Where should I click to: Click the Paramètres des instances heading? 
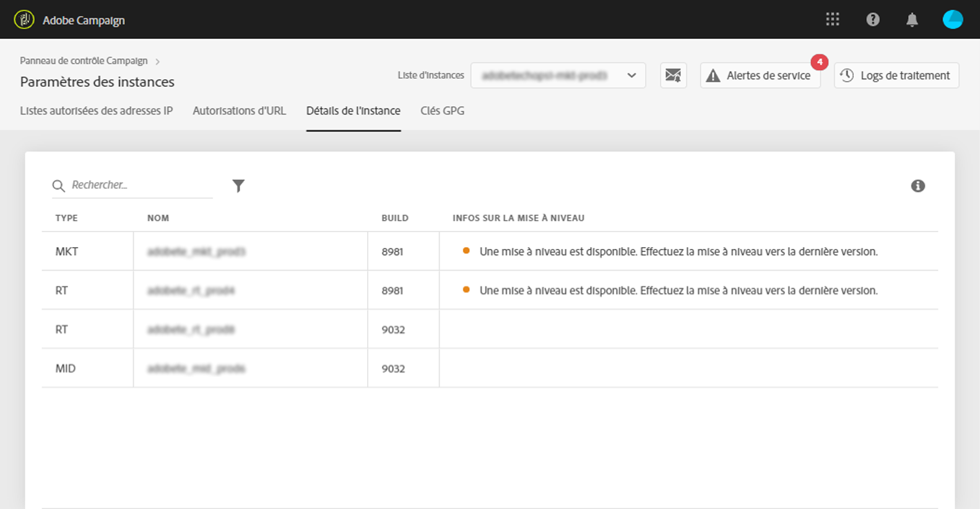pyautogui.click(x=97, y=82)
